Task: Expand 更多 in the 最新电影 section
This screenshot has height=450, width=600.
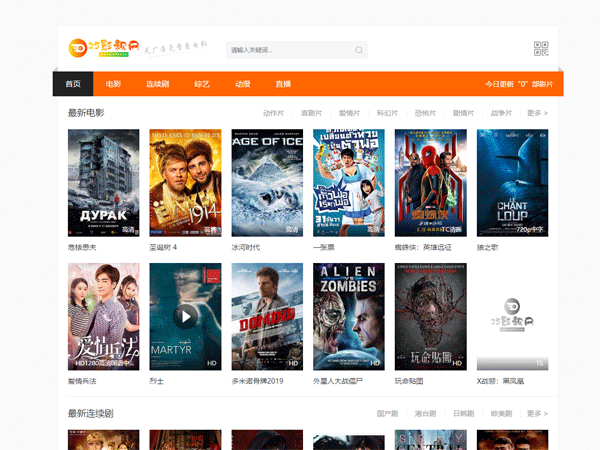Action: pos(537,114)
